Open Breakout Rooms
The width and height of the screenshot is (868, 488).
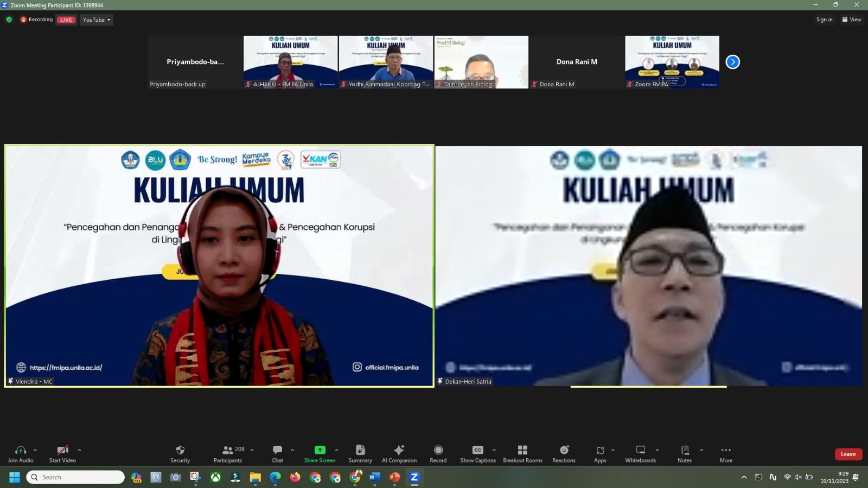pos(522,453)
